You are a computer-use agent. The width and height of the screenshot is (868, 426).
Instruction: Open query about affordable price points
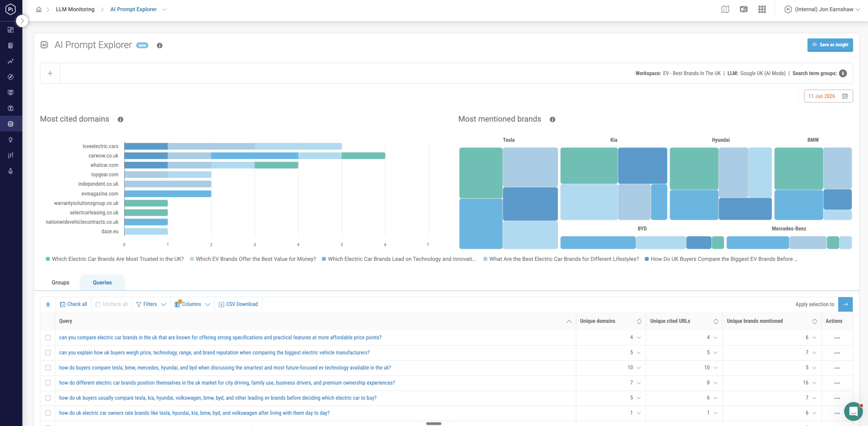pos(220,338)
